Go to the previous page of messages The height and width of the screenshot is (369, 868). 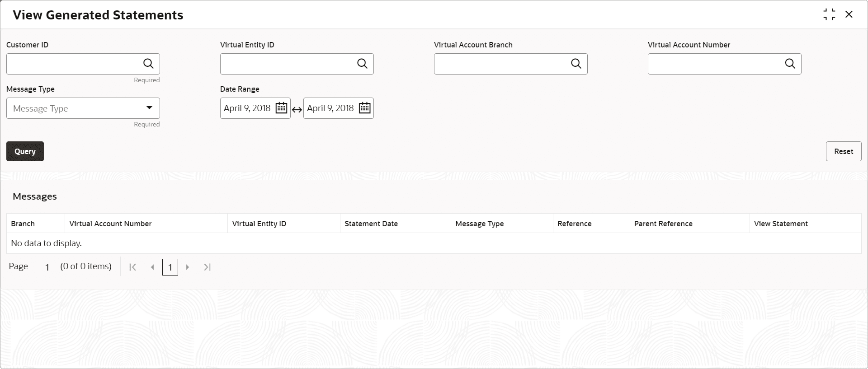[x=152, y=267]
